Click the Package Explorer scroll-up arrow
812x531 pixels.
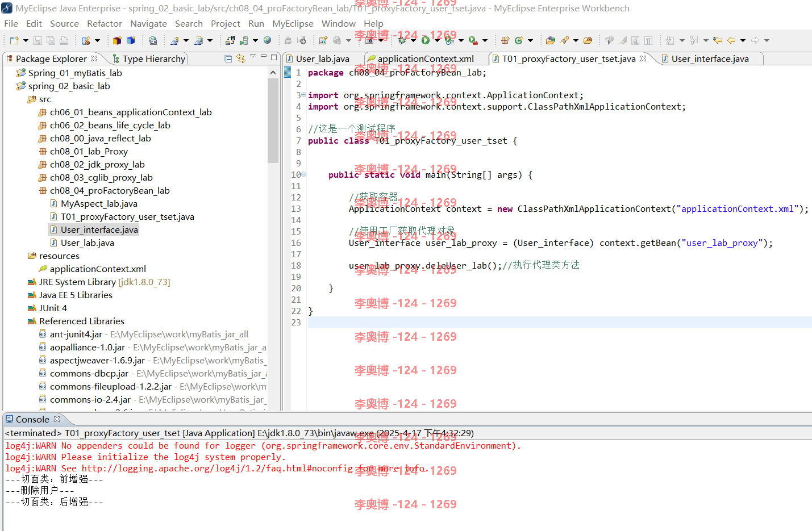273,73
